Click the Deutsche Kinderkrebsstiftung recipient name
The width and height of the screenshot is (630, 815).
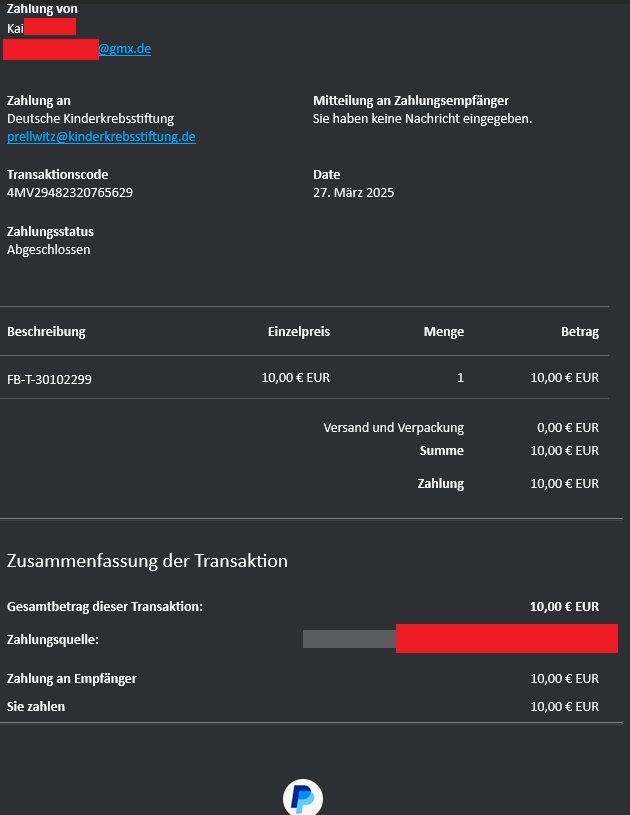pos(90,119)
